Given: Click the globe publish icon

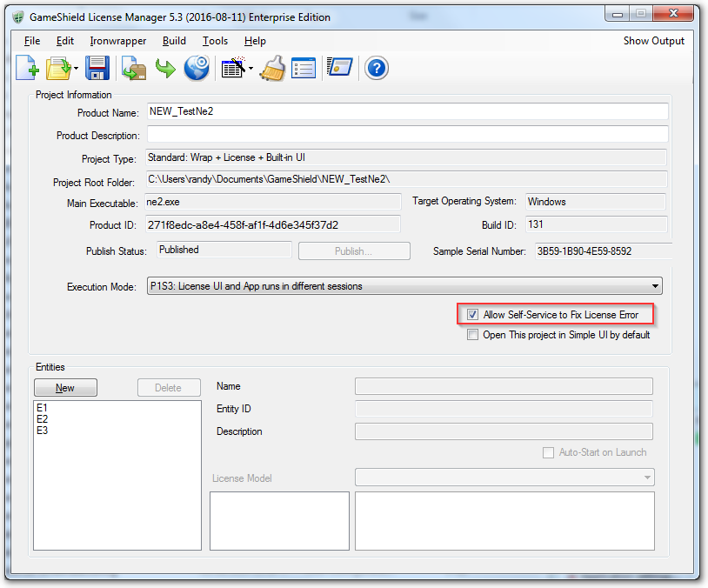Looking at the screenshot, I should [x=197, y=68].
